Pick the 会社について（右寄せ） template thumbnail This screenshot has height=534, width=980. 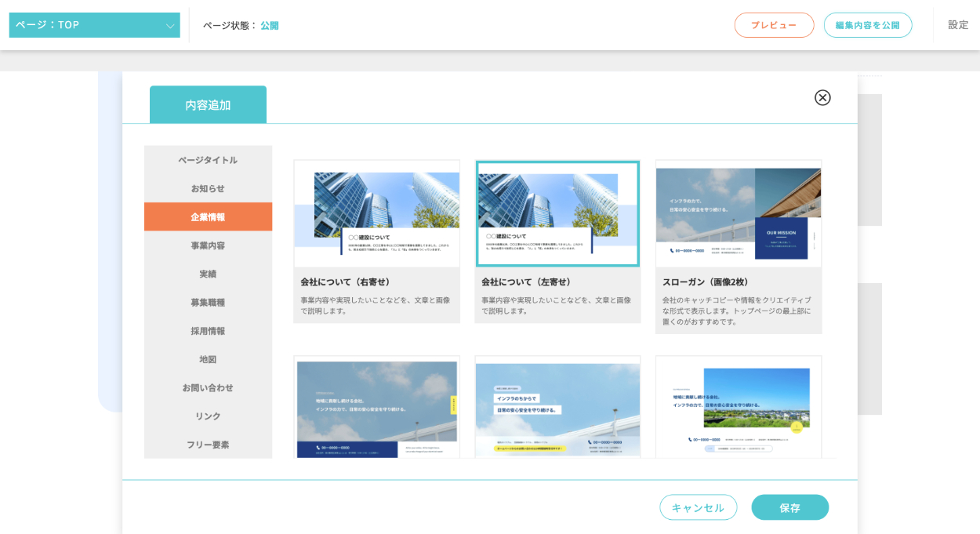click(x=377, y=214)
